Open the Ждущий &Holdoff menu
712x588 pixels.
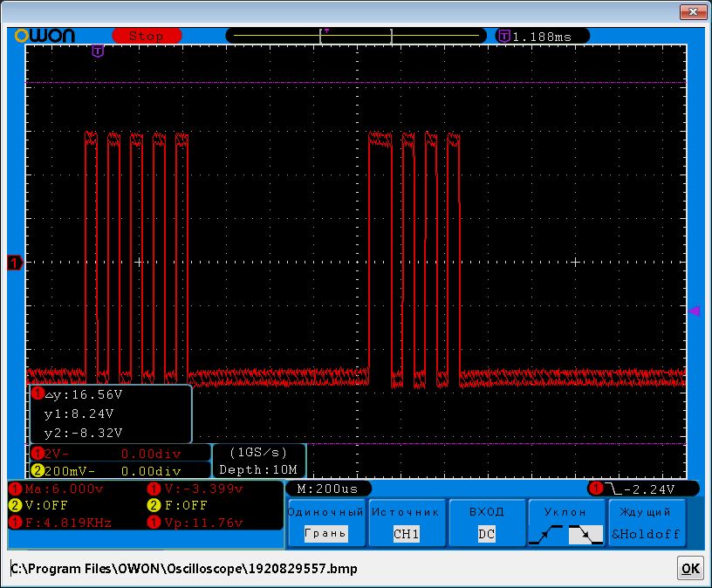(647, 523)
